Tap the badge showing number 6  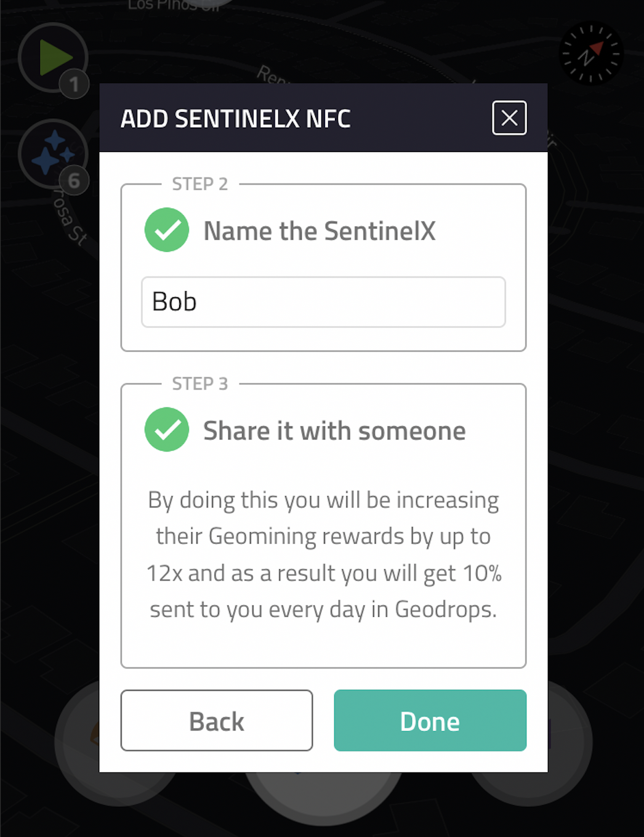click(x=74, y=180)
